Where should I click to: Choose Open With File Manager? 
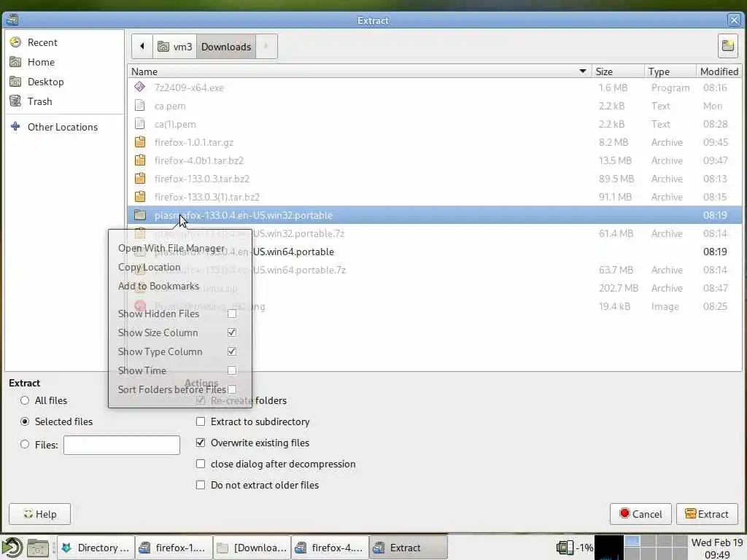pos(171,248)
